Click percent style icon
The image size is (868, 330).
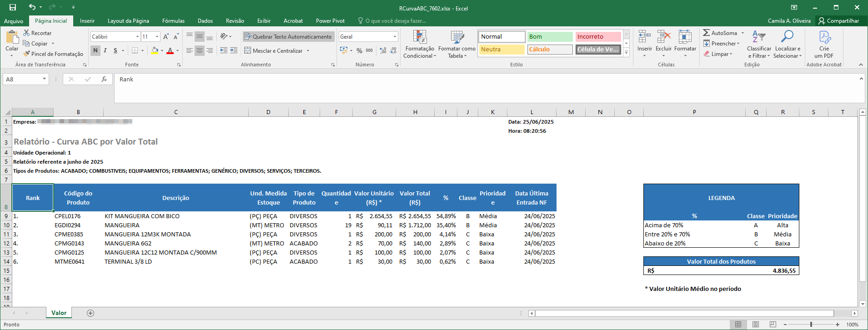[x=360, y=50]
